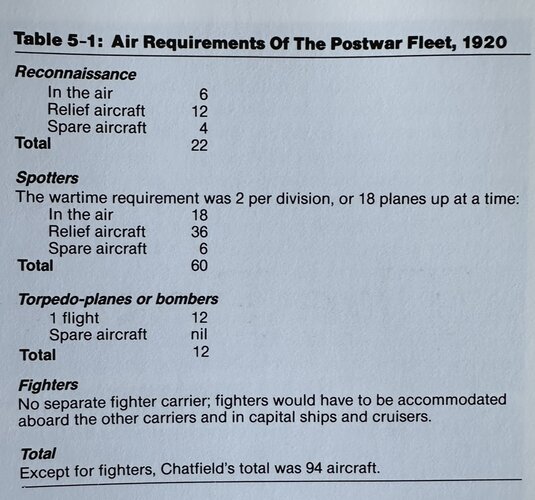Viewport: 535px width, 500px height.
Task: Click the sentence about wartime requirement per division
Action: [267, 198]
